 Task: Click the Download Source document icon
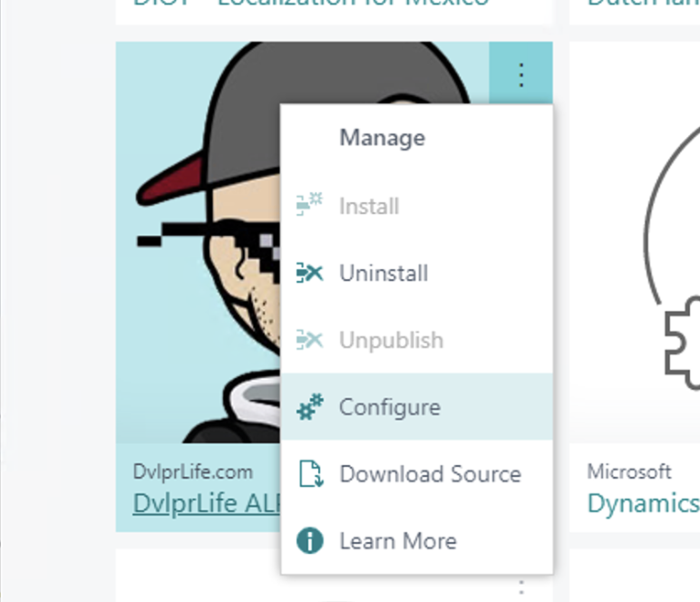coord(310,474)
